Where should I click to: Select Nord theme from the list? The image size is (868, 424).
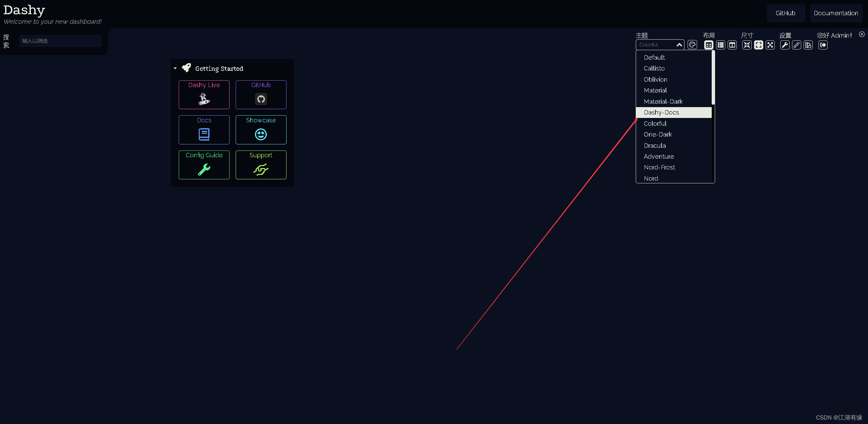coord(651,178)
